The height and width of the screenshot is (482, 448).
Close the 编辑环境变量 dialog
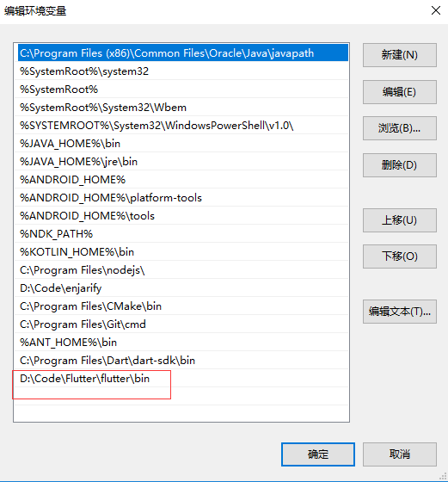tap(436, 10)
